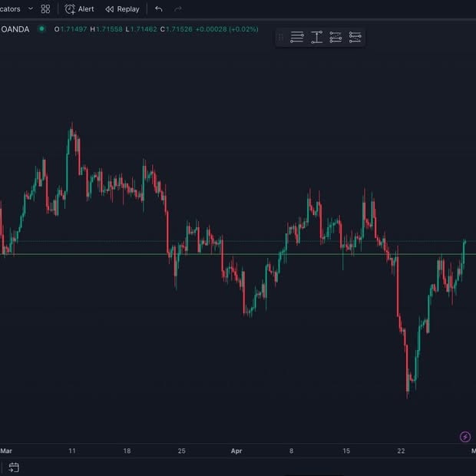Select fourth line-style icon in floating toolbar
This screenshot has height=476, width=476.
(355, 37)
